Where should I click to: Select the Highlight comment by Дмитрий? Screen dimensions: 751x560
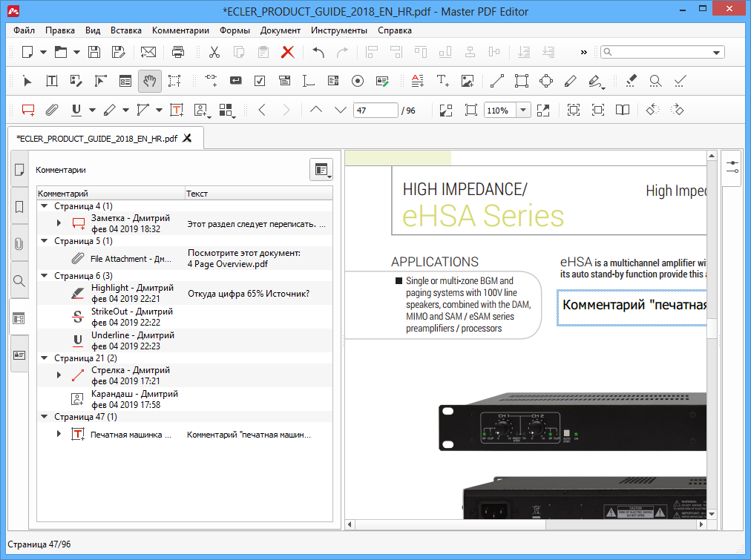[x=185, y=294]
